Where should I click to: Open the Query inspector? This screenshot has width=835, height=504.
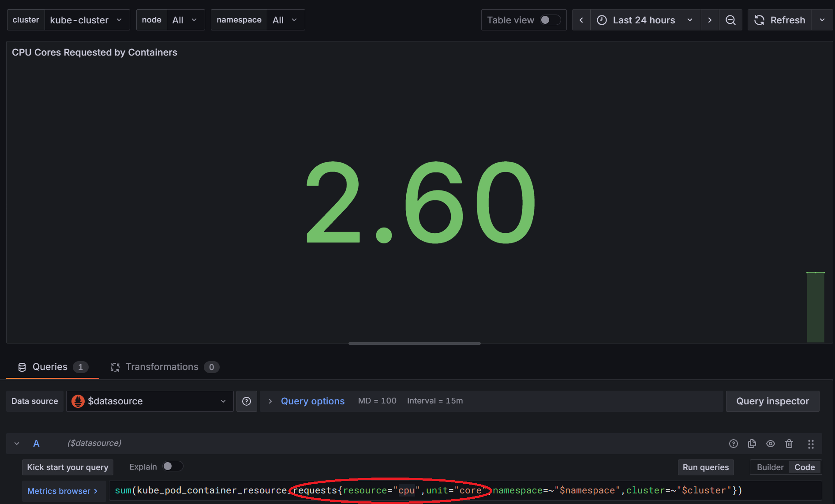772,401
